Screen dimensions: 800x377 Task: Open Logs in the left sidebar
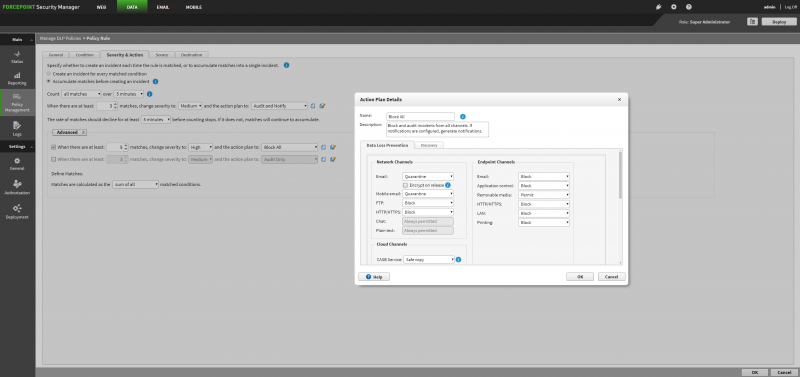(17, 128)
